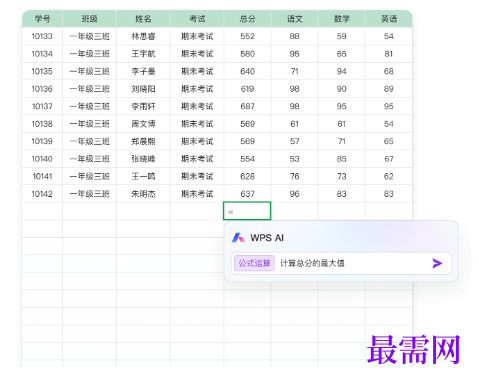Select the 公式运算 tag in the AI box
Image resolution: width=479 pixels, height=381 pixels.
254,263
